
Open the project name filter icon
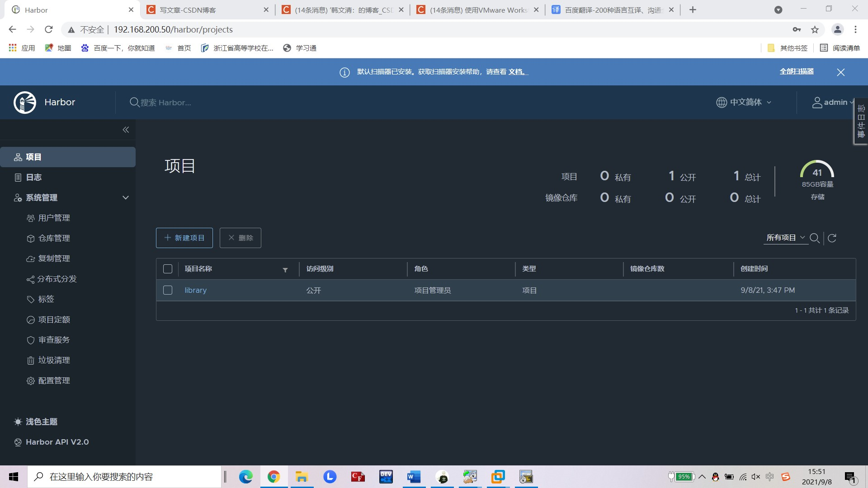click(285, 270)
